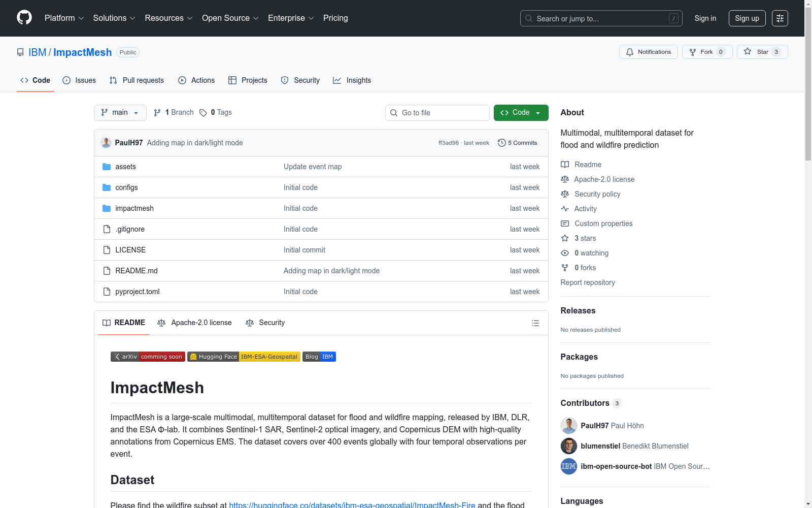Click the Hugging Face IBM-ESA-Geospaital badge
The width and height of the screenshot is (812, 508).
[244, 357]
